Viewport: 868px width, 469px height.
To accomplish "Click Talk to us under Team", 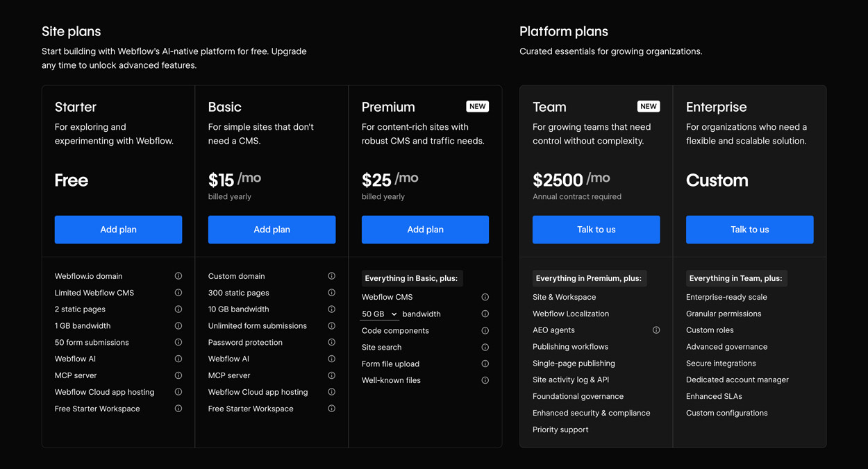I will point(596,230).
